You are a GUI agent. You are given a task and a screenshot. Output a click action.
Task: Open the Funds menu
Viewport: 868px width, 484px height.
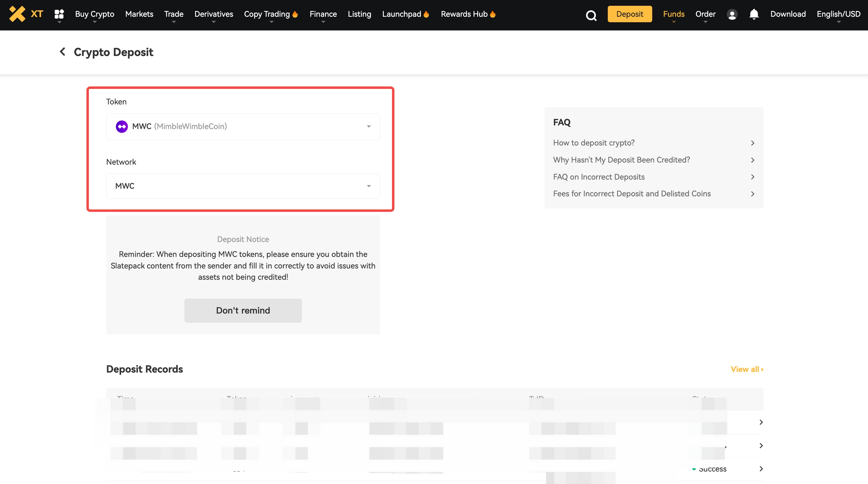coord(674,14)
